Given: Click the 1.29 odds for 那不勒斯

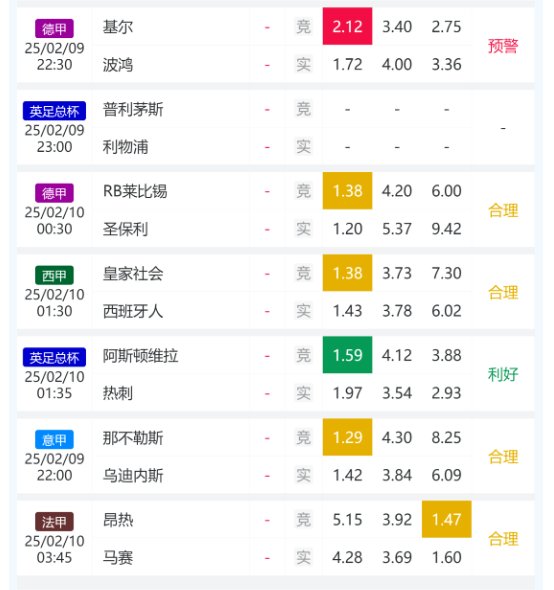Looking at the screenshot, I should click(x=347, y=437).
